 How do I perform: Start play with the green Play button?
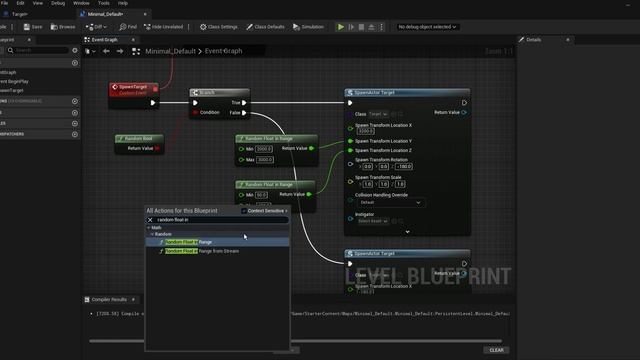pos(340,27)
